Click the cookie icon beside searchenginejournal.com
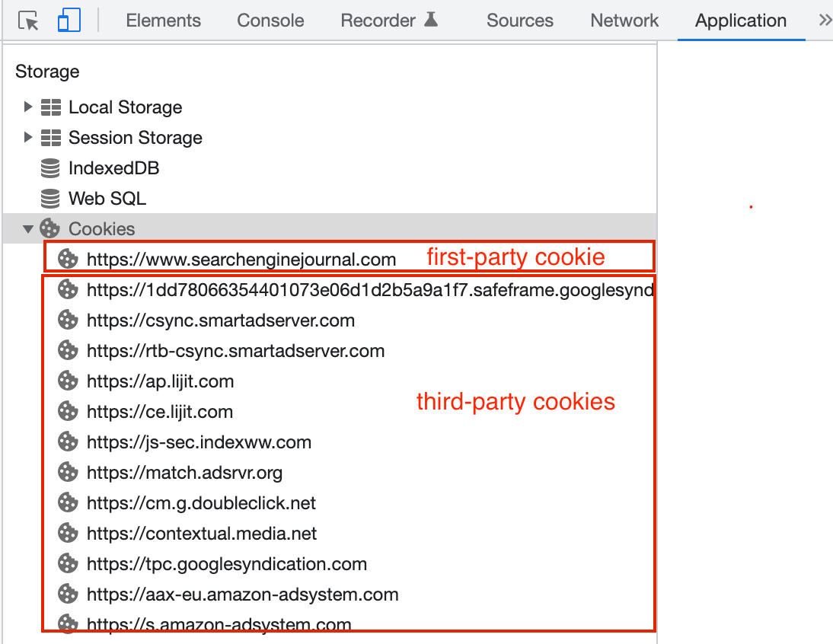The width and height of the screenshot is (833, 644). click(x=68, y=259)
